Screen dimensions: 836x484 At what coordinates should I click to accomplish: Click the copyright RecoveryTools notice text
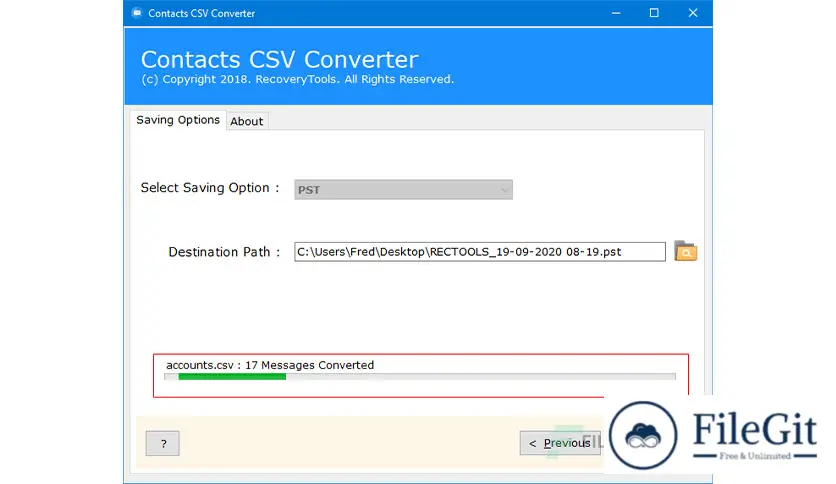click(x=298, y=79)
